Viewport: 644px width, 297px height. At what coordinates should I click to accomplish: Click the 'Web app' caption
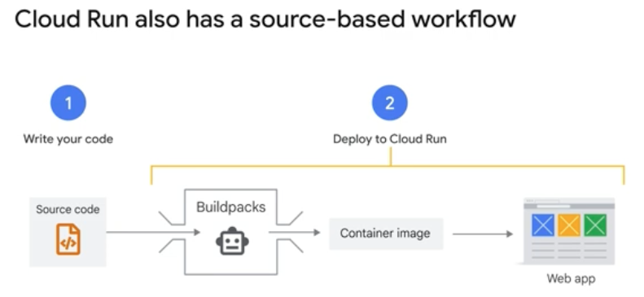click(571, 278)
